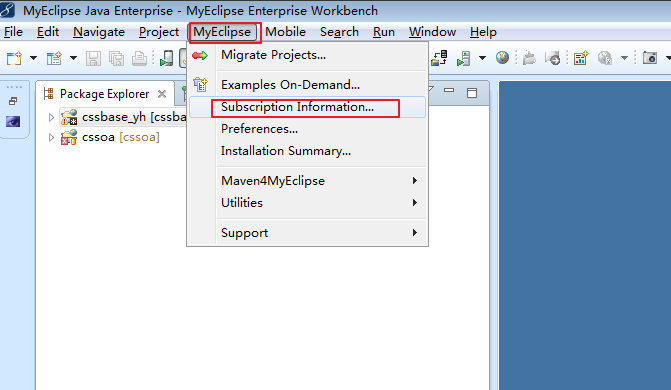The image size is (671, 390).
Task: Close the Package Explorer tab
Action: (x=162, y=94)
